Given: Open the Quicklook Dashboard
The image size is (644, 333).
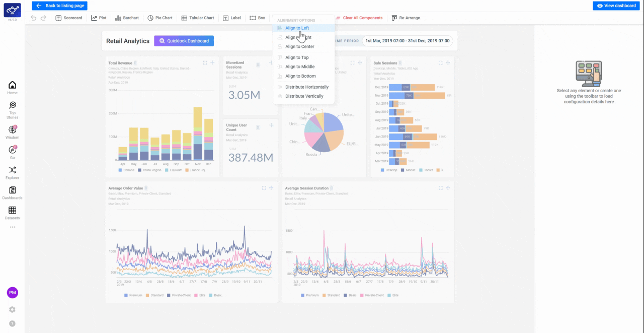Looking at the screenshot, I should 184,41.
